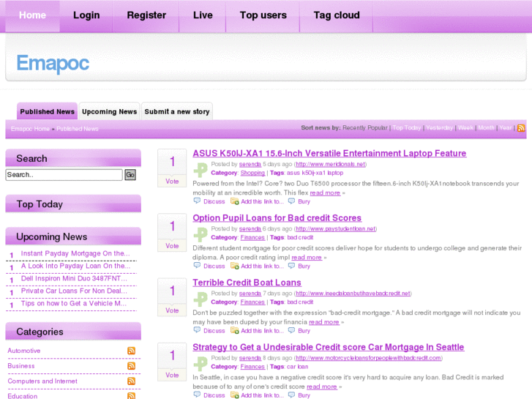Open the Automotive category
Viewport: 532px width, 399px height.
click(x=24, y=351)
